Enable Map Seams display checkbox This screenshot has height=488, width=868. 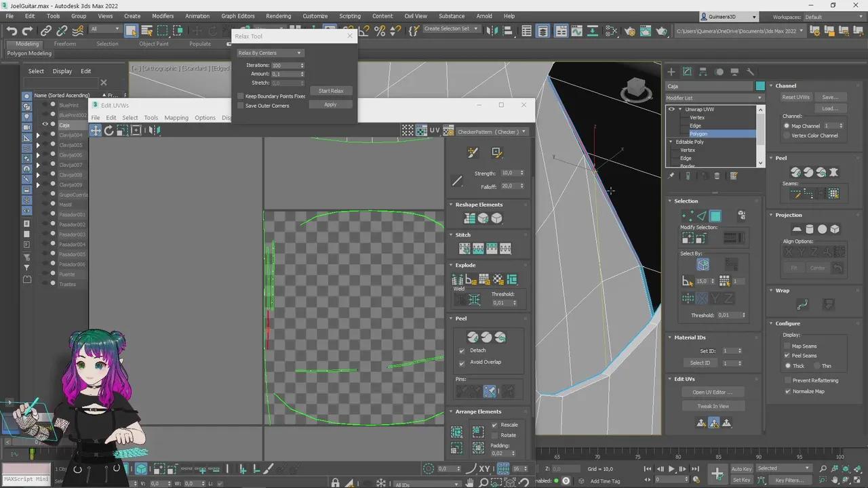(x=787, y=346)
